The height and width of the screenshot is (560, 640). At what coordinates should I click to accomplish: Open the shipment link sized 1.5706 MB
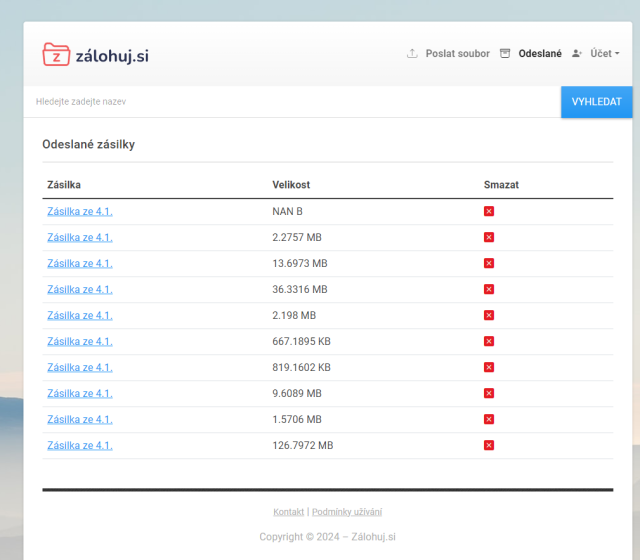point(80,419)
